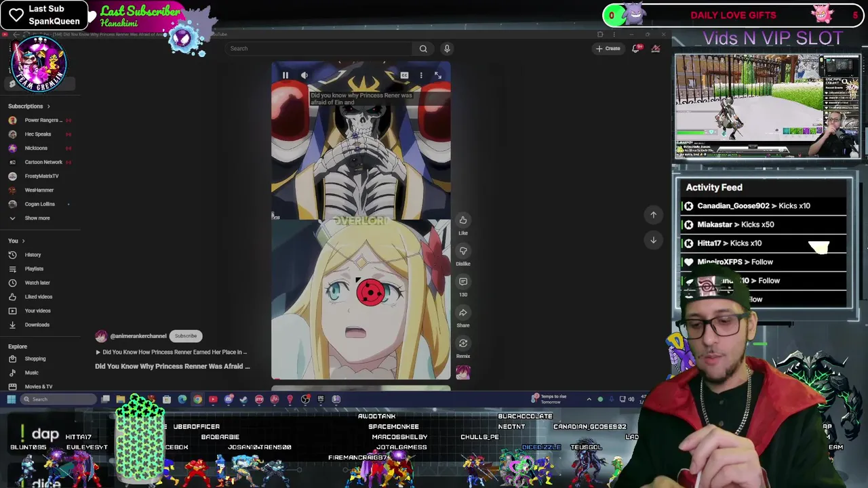Show hidden system tray icons

click(x=589, y=399)
